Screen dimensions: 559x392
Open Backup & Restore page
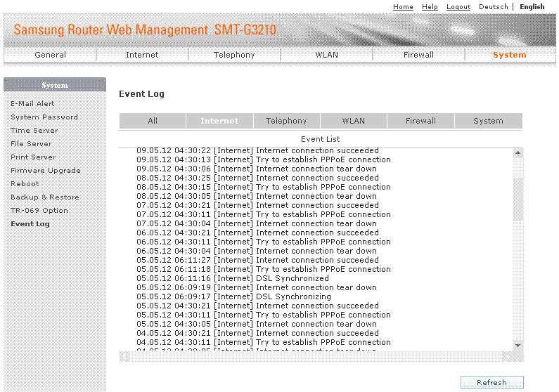(45, 197)
